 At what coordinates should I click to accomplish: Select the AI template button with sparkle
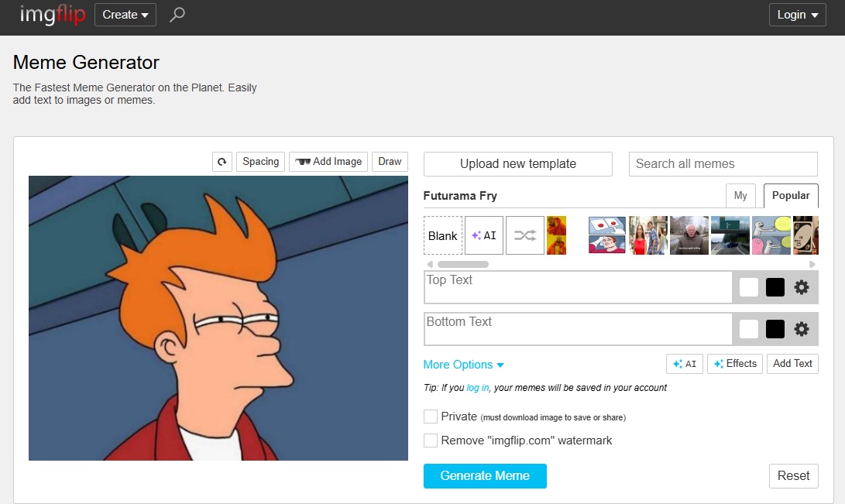[x=484, y=235]
